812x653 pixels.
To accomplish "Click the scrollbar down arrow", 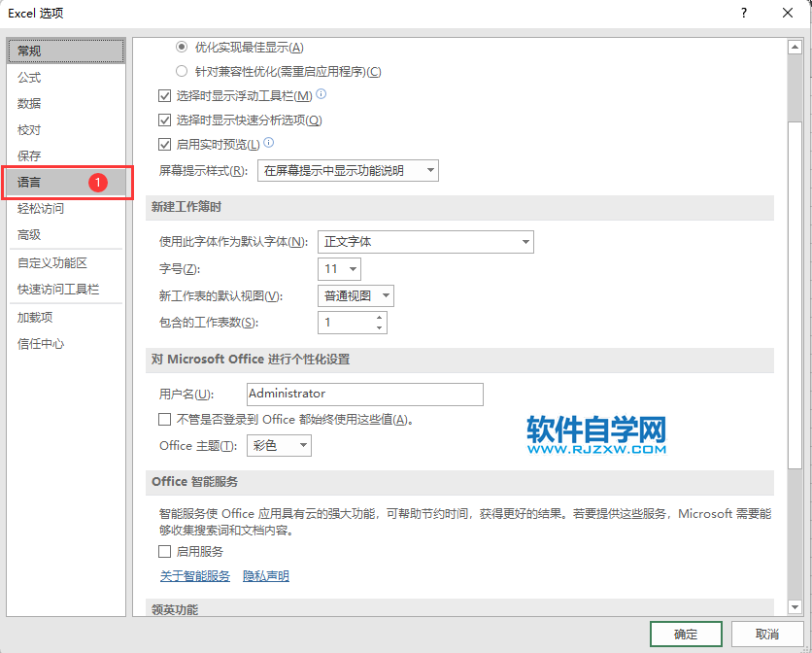I will [795, 606].
